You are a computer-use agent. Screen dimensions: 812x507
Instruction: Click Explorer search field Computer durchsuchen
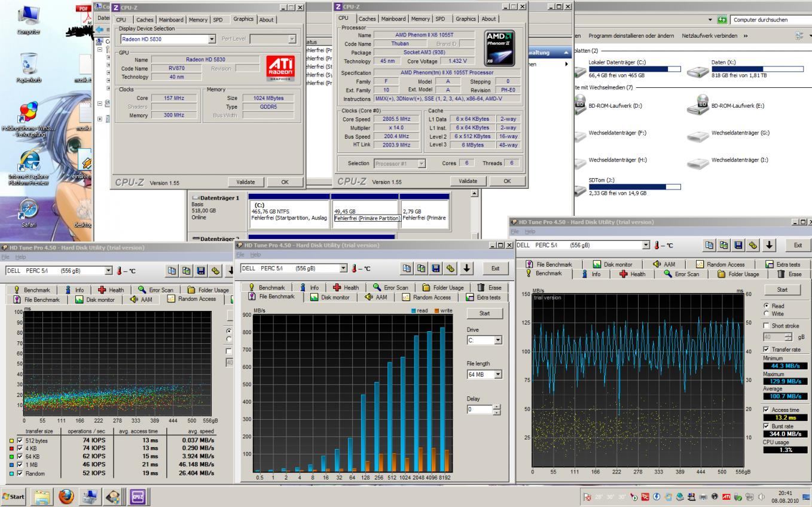(x=770, y=20)
